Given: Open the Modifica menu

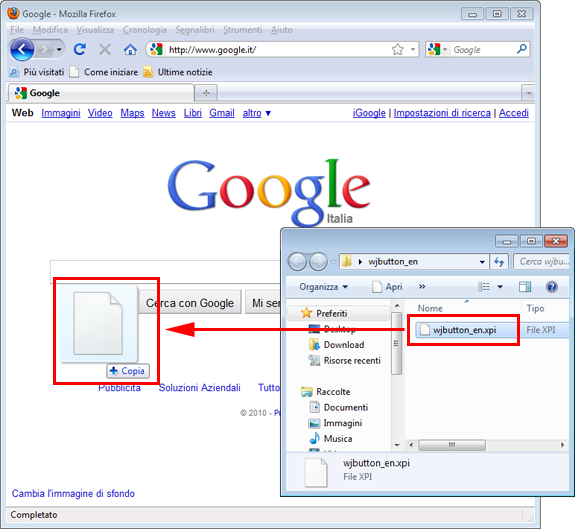Looking at the screenshot, I should 50,30.
